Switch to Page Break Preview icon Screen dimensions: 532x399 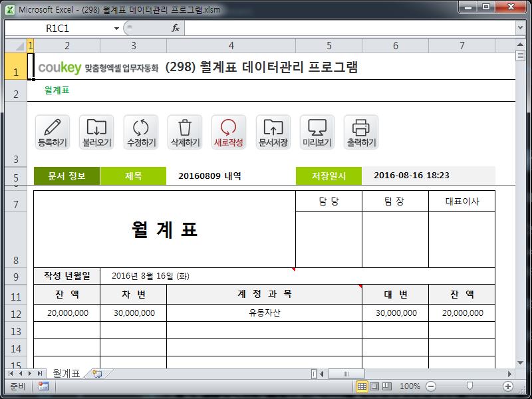[387, 386]
